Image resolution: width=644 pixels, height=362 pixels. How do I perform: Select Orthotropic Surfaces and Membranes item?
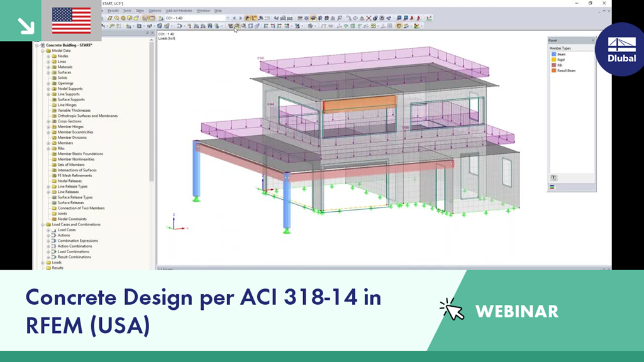click(87, 116)
